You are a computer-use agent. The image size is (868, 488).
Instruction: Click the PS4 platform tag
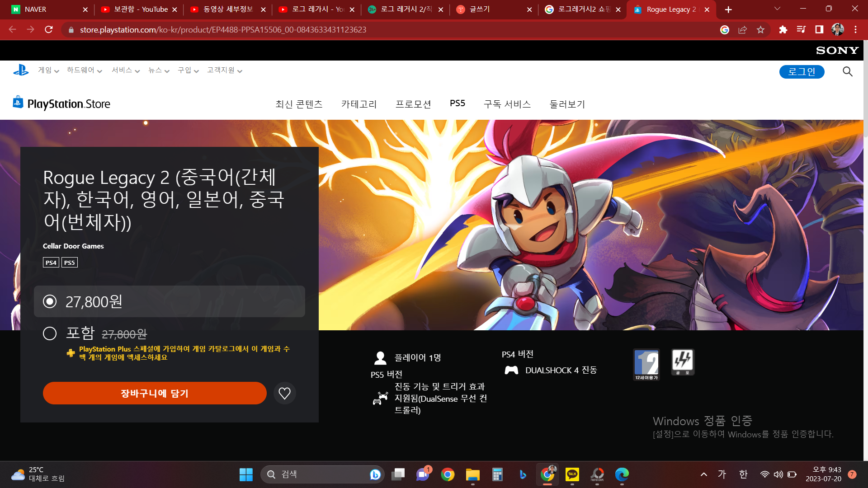pos(51,263)
